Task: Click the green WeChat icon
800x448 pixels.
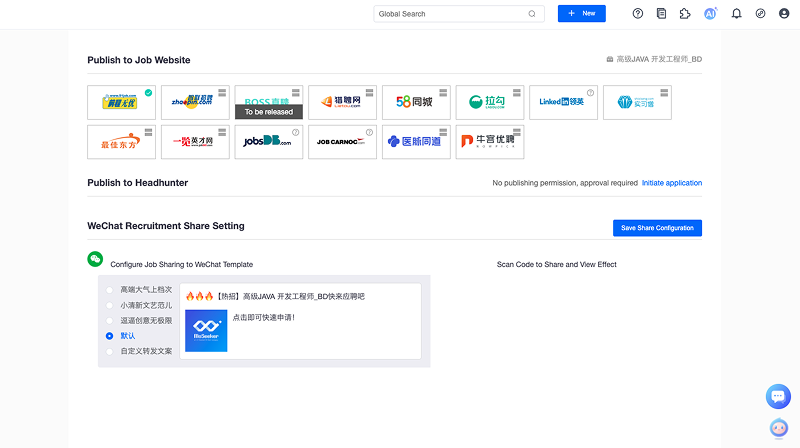Action: tap(95, 259)
